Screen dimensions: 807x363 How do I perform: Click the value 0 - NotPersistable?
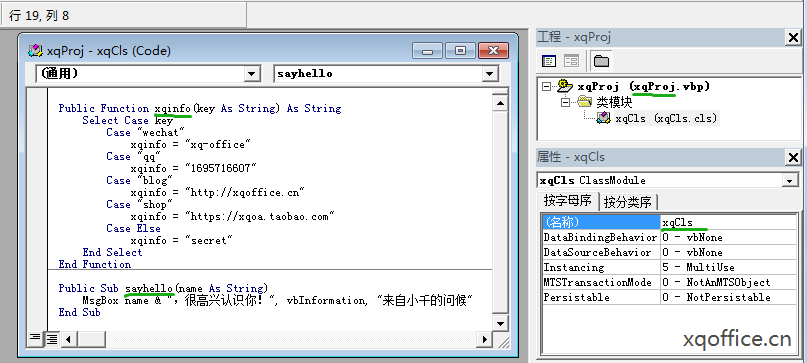pyautogui.click(x=716, y=297)
